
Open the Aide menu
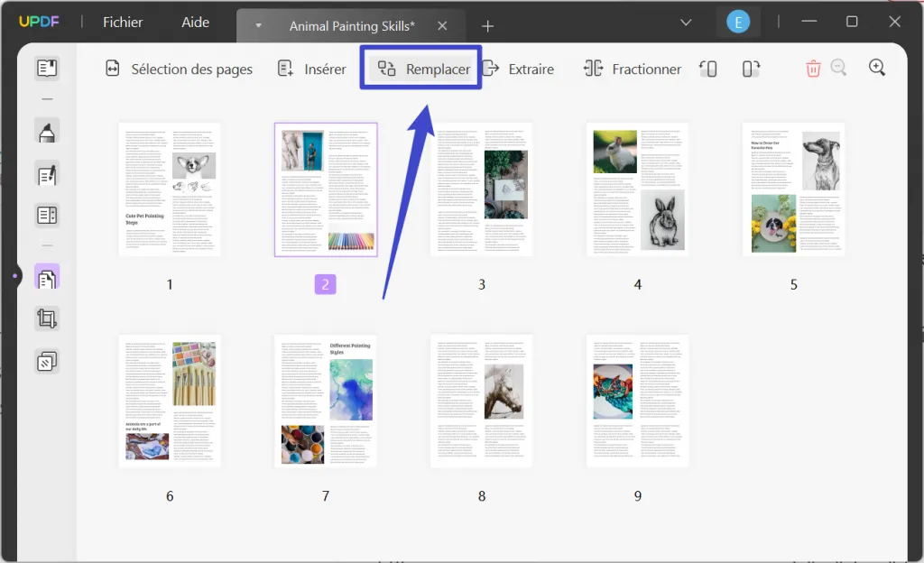coord(195,22)
